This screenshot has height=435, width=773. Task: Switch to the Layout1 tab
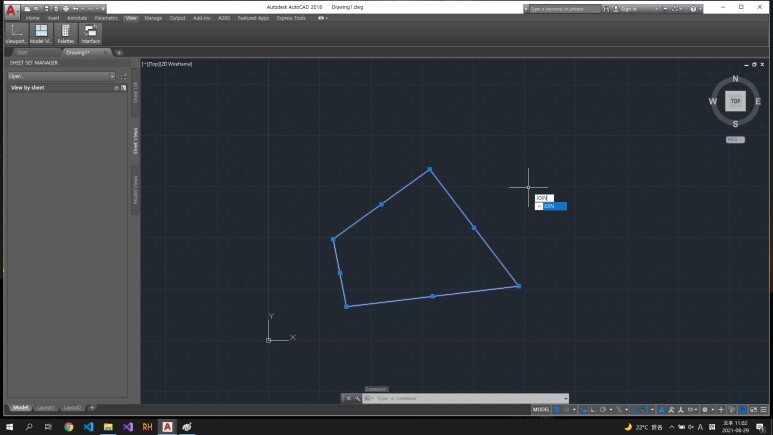tap(45, 407)
